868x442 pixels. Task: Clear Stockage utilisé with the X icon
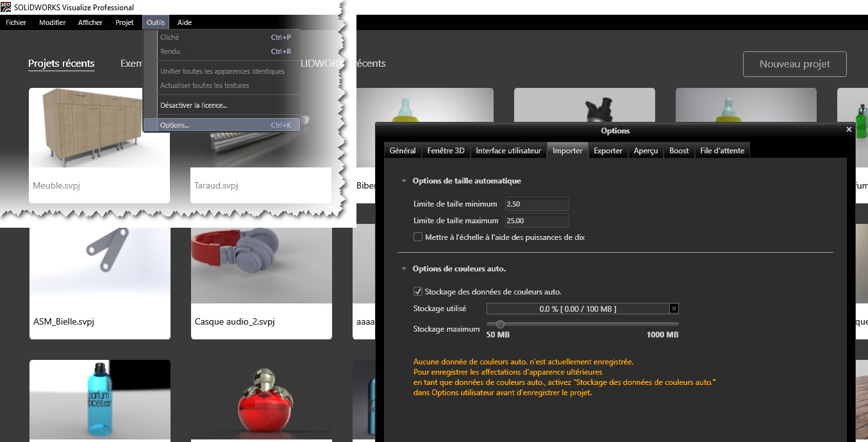coord(674,309)
